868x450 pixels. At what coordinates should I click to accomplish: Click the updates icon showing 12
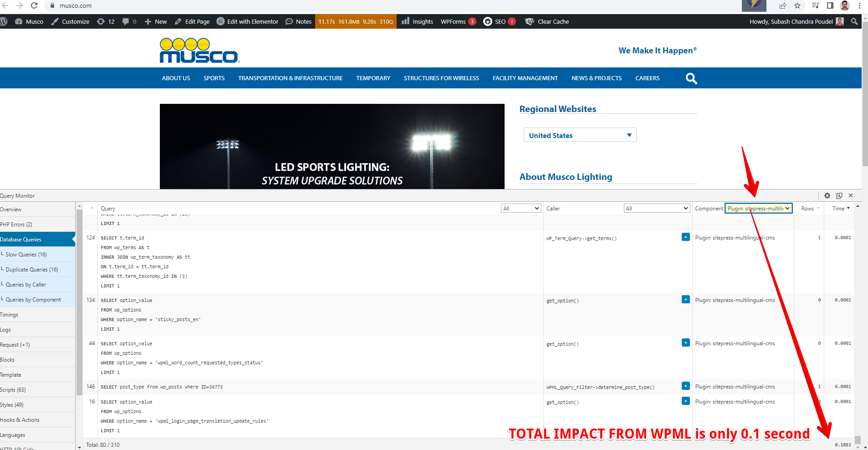point(106,21)
